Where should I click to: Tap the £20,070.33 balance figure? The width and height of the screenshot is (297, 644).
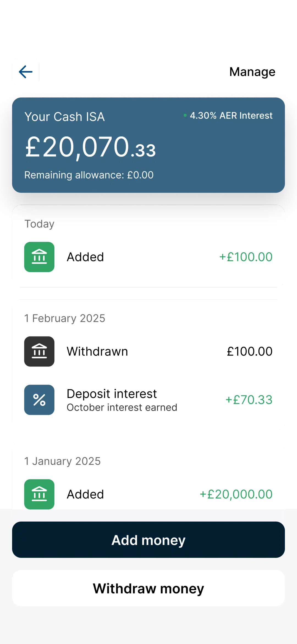tap(90, 147)
